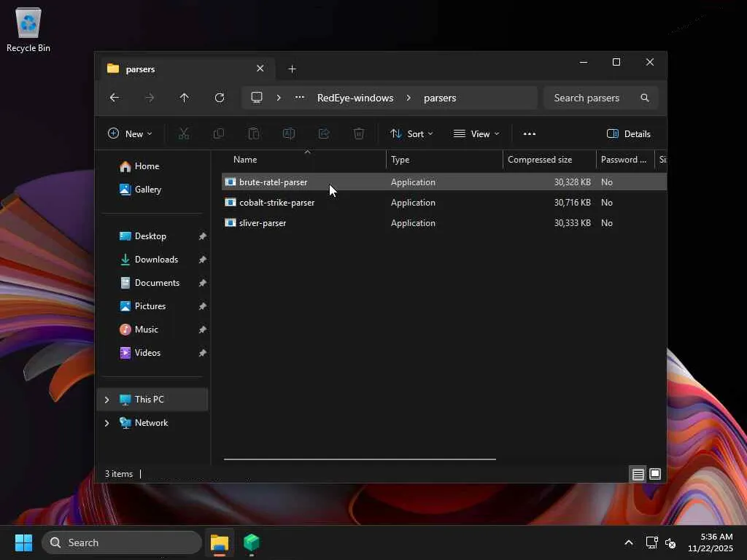Click the search magnifier in Search parsers
Image resolution: width=747 pixels, height=560 pixels.
645,98
